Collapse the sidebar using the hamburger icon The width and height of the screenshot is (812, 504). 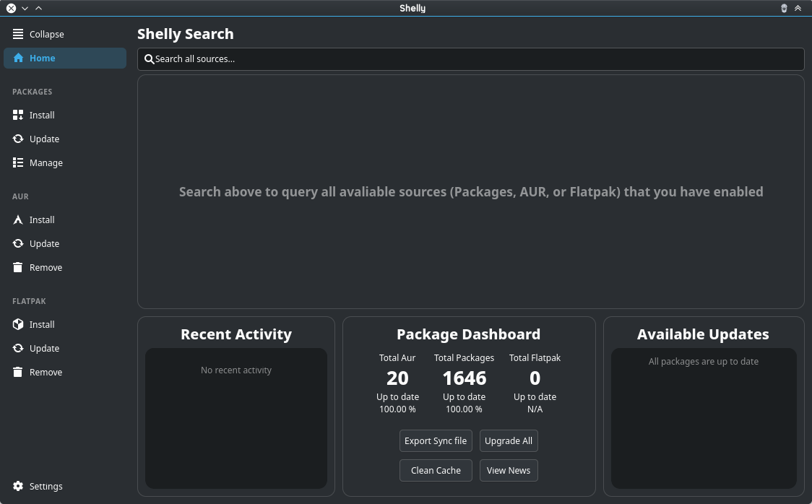(x=18, y=34)
